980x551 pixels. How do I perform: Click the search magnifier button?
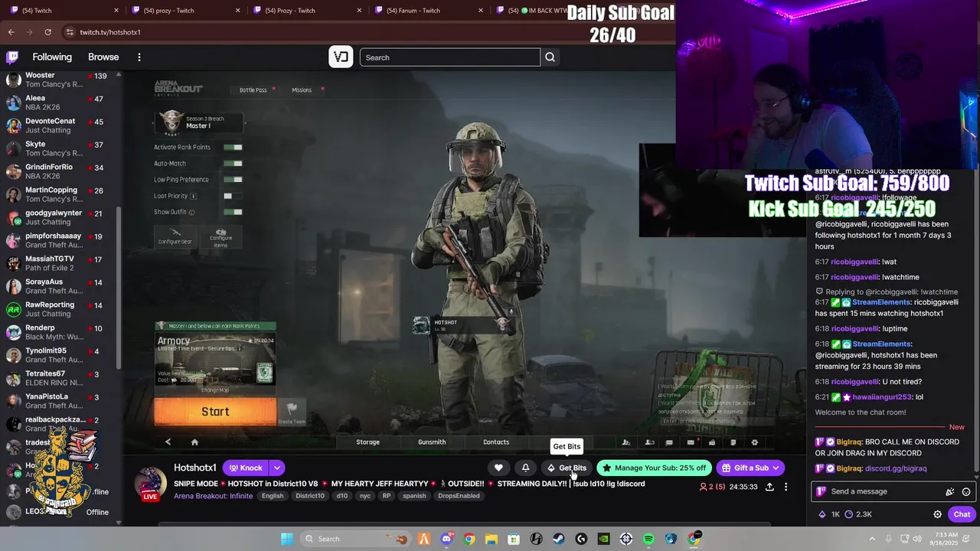coord(550,57)
